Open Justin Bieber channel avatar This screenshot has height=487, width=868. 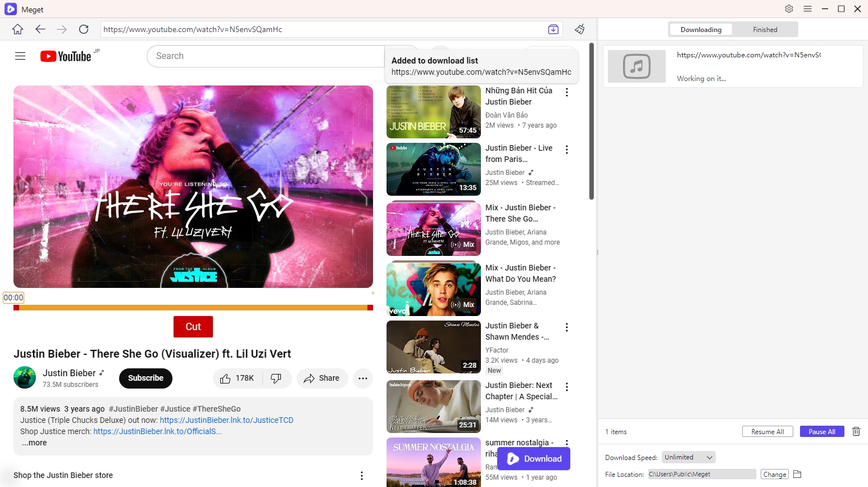[x=25, y=377]
